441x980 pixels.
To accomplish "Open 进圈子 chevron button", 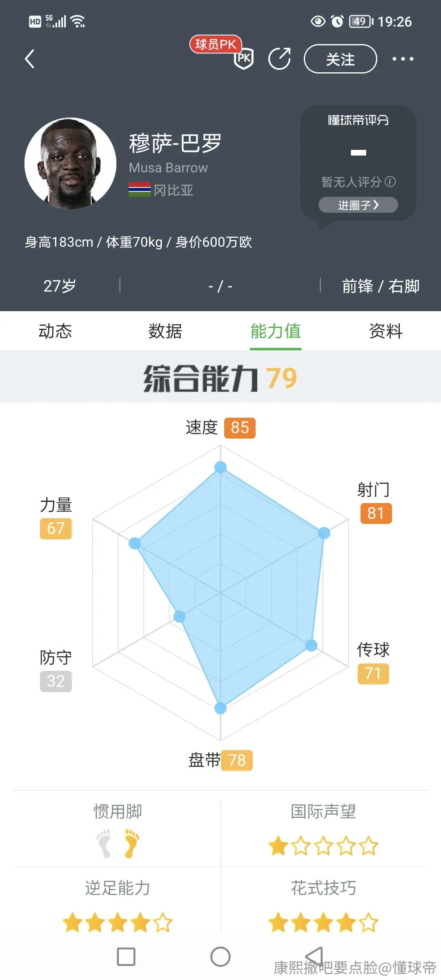I will click(358, 205).
